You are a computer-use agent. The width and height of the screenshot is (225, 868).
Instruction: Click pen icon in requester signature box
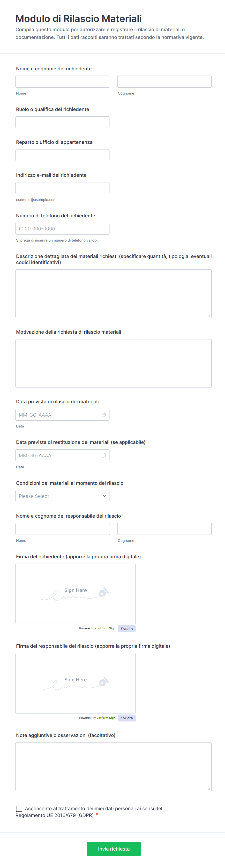click(x=103, y=592)
